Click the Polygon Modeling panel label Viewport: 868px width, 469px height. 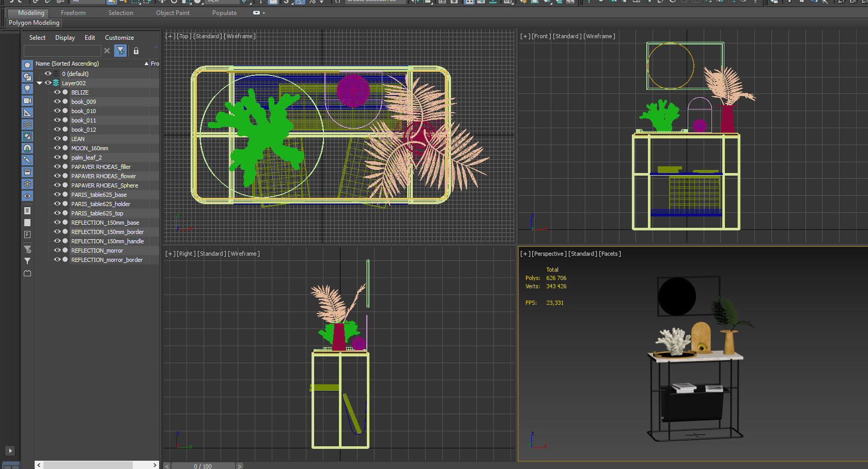tap(34, 23)
